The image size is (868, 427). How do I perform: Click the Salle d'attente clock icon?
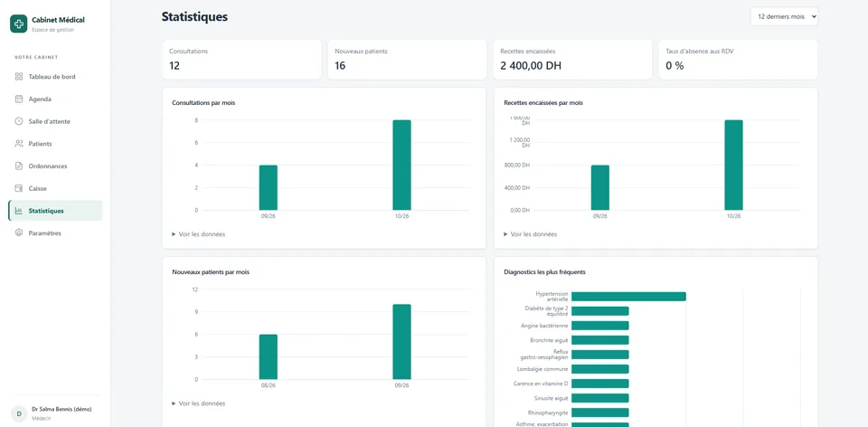click(x=18, y=121)
